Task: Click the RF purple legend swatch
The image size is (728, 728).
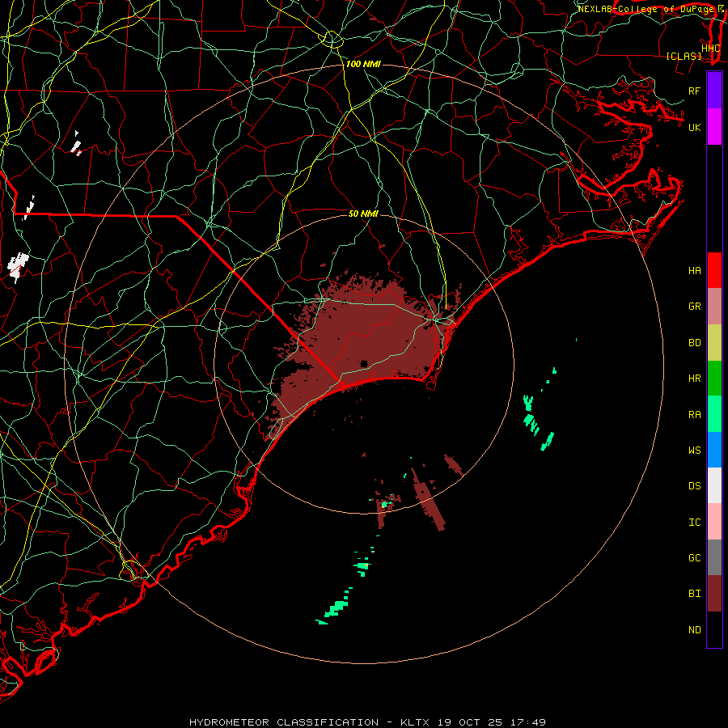Action: point(714,91)
